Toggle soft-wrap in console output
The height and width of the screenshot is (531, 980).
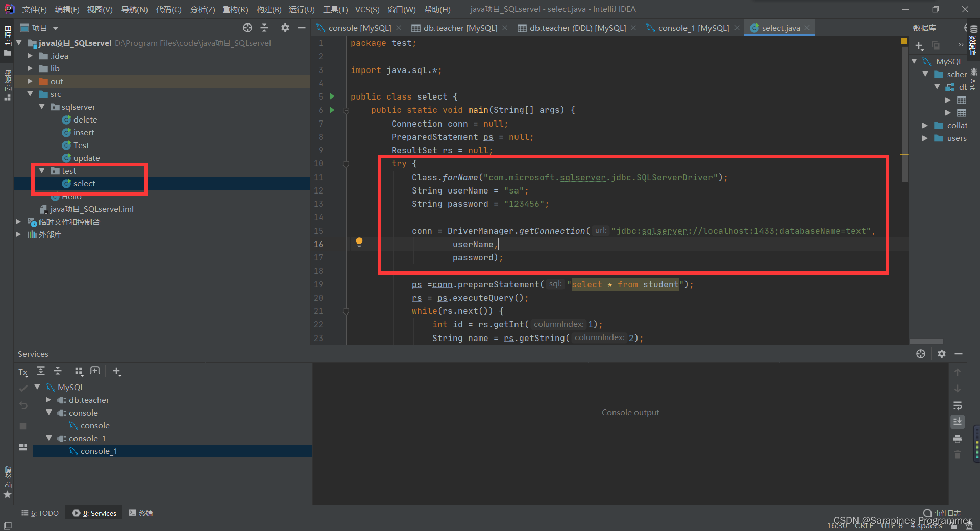(958, 405)
